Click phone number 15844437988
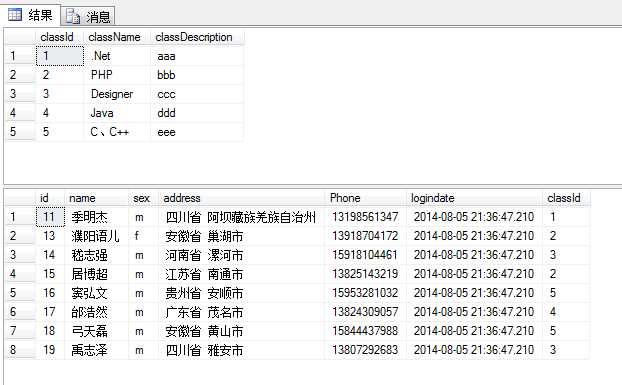622x385 pixels. pos(365,331)
